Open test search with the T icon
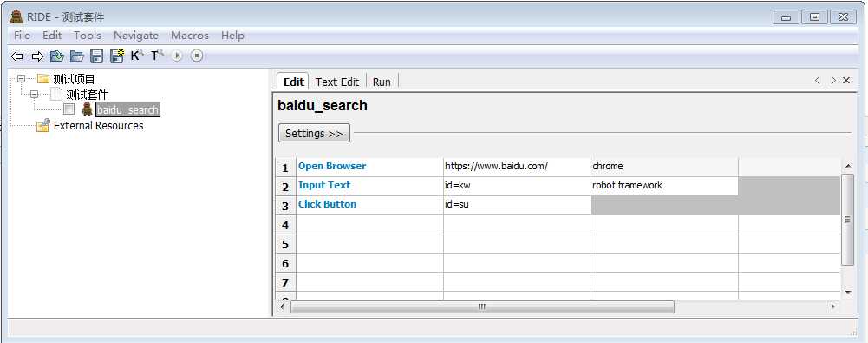868x343 pixels. pyautogui.click(x=157, y=56)
